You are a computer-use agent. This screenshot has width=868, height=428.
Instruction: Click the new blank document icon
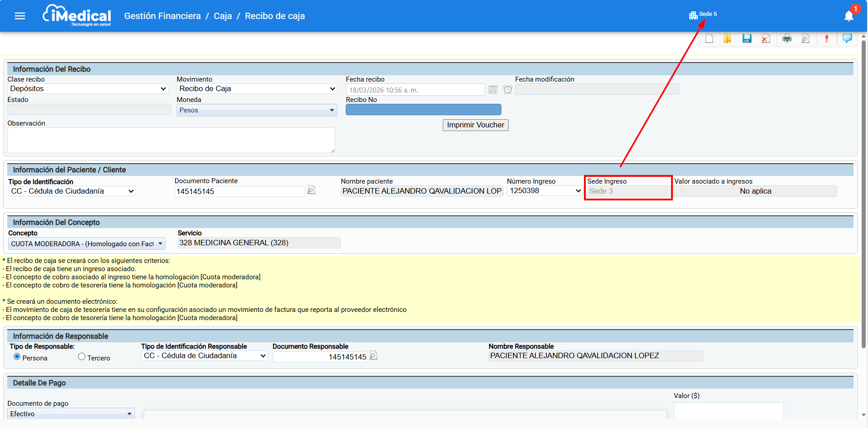[709, 39]
